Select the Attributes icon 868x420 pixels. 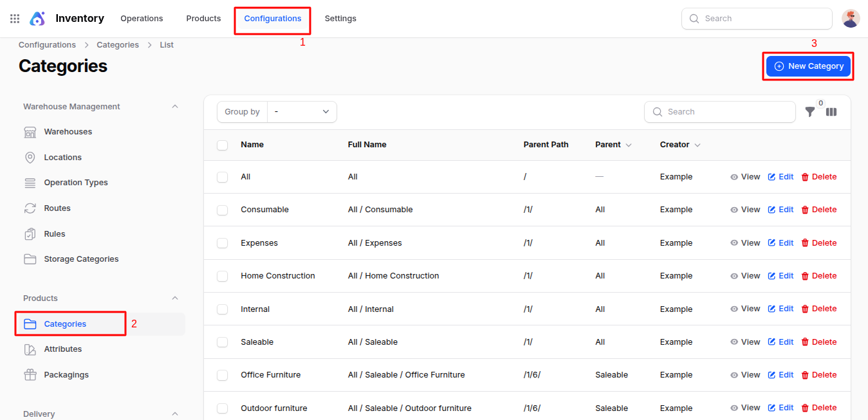click(30, 349)
